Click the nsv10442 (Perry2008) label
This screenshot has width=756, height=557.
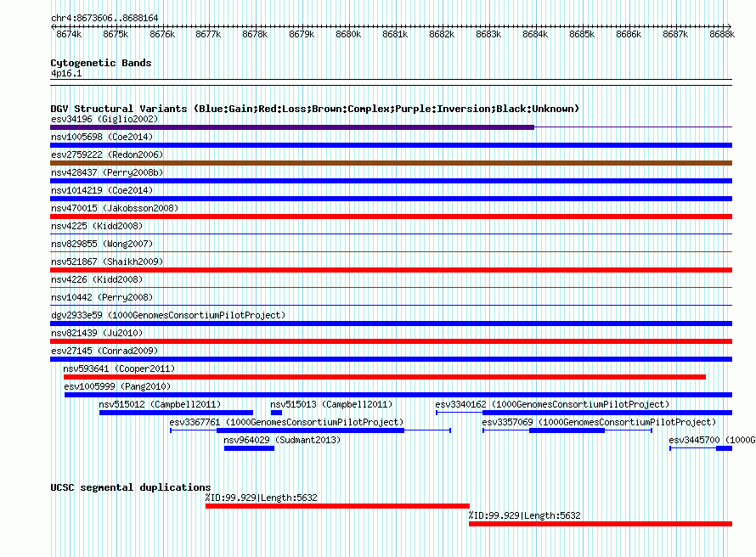point(102,297)
